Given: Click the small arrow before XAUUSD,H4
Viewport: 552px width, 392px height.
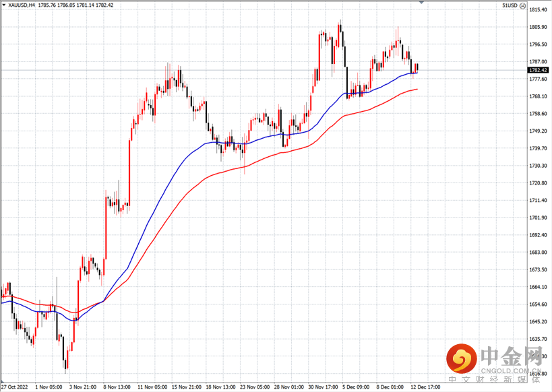Looking at the screenshot, I should 3,5.
